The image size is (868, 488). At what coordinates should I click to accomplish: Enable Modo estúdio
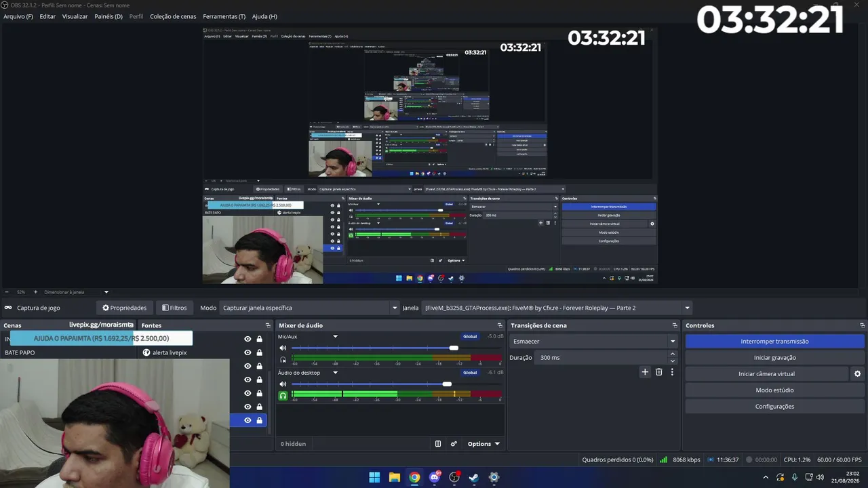[774, 390]
